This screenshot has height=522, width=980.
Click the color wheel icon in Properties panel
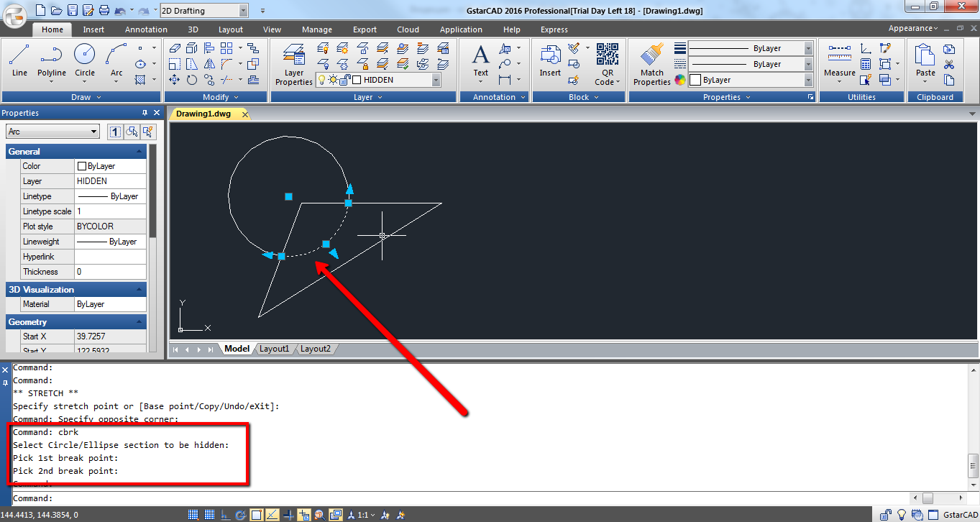pyautogui.click(x=680, y=80)
